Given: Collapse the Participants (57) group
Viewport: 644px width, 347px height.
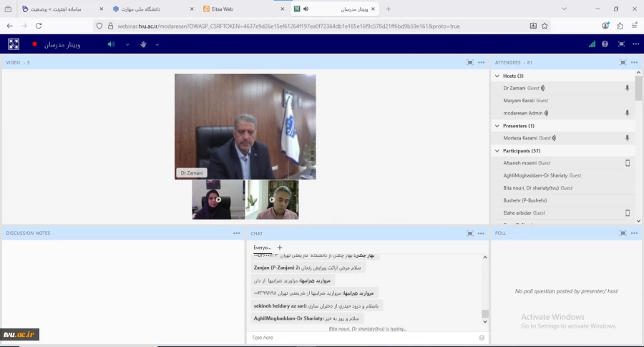Looking at the screenshot, I should [x=497, y=151].
